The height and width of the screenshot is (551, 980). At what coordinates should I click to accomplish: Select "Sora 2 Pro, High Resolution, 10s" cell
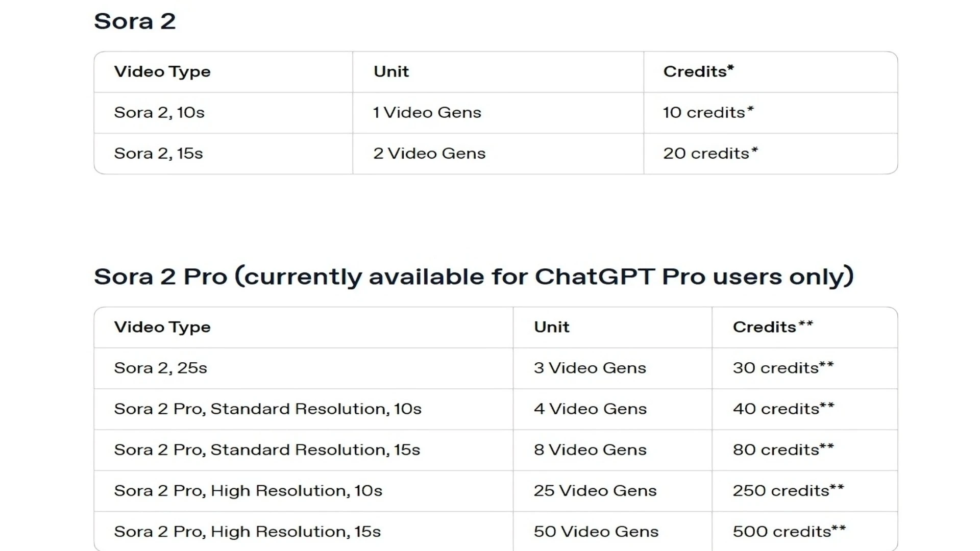pos(248,490)
